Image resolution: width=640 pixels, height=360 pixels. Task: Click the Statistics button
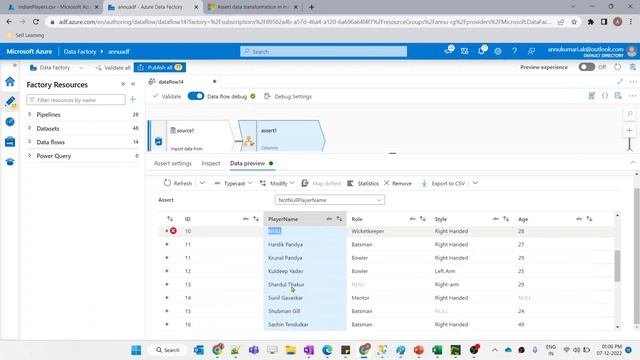[363, 183]
